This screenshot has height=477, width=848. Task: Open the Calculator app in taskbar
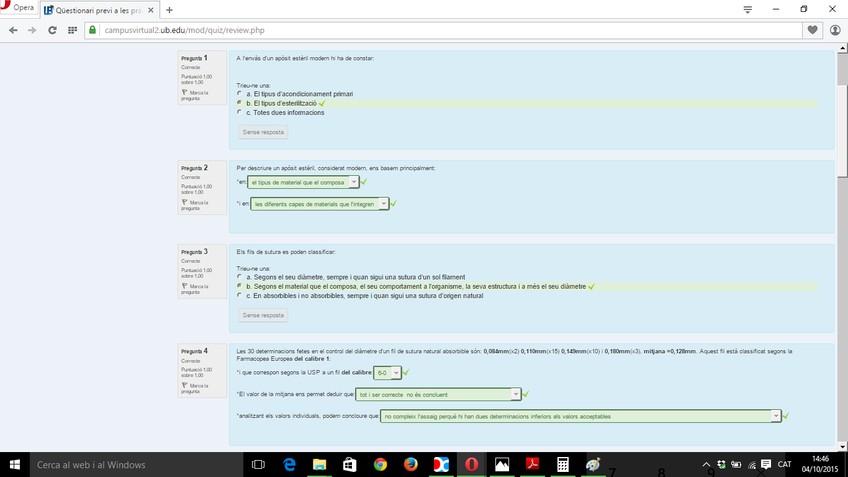[x=563, y=465]
